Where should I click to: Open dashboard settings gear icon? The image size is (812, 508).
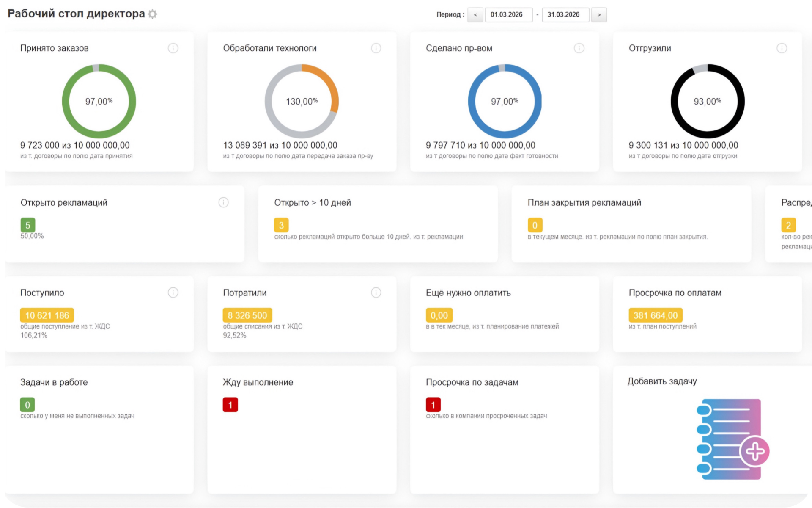pos(153,14)
